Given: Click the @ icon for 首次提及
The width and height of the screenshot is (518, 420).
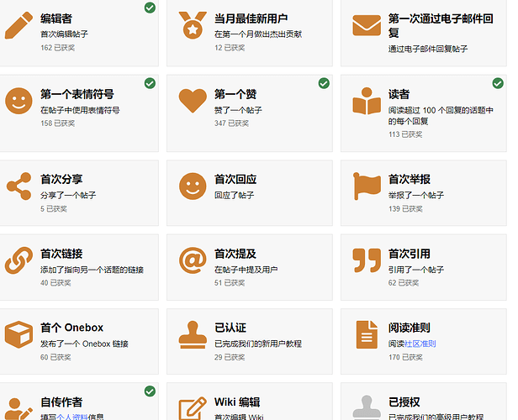Looking at the screenshot, I should pyautogui.click(x=193, y=260).
